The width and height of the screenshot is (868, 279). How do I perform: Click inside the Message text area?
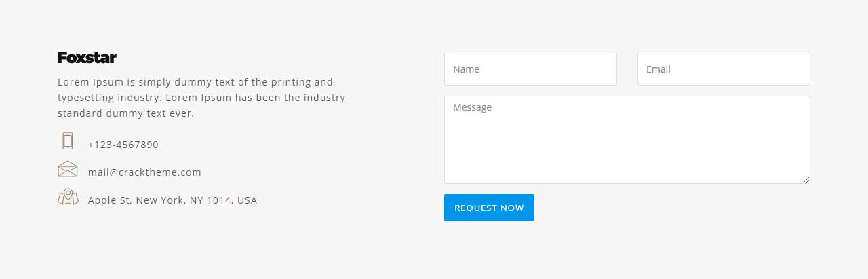[x=627, y=140]
